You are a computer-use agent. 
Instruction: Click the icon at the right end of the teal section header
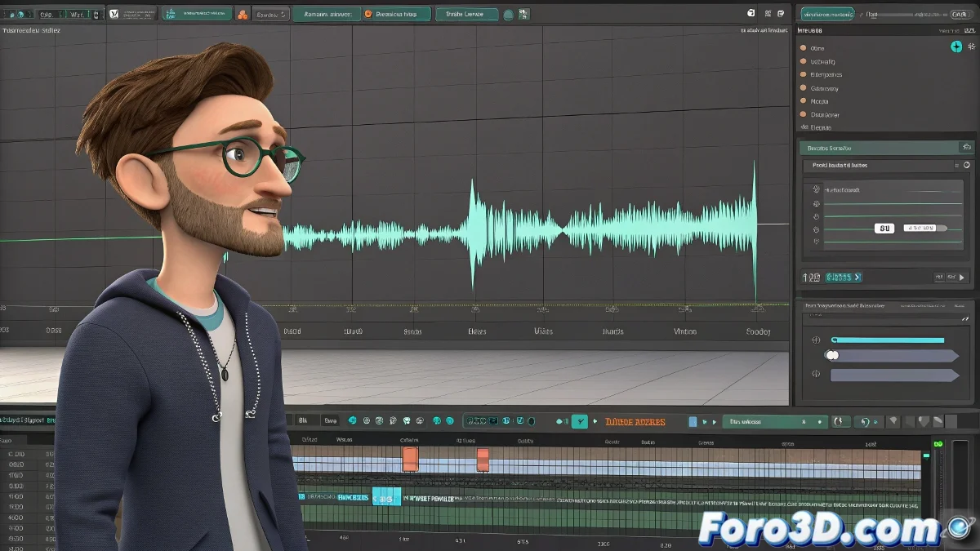(967, 148)
